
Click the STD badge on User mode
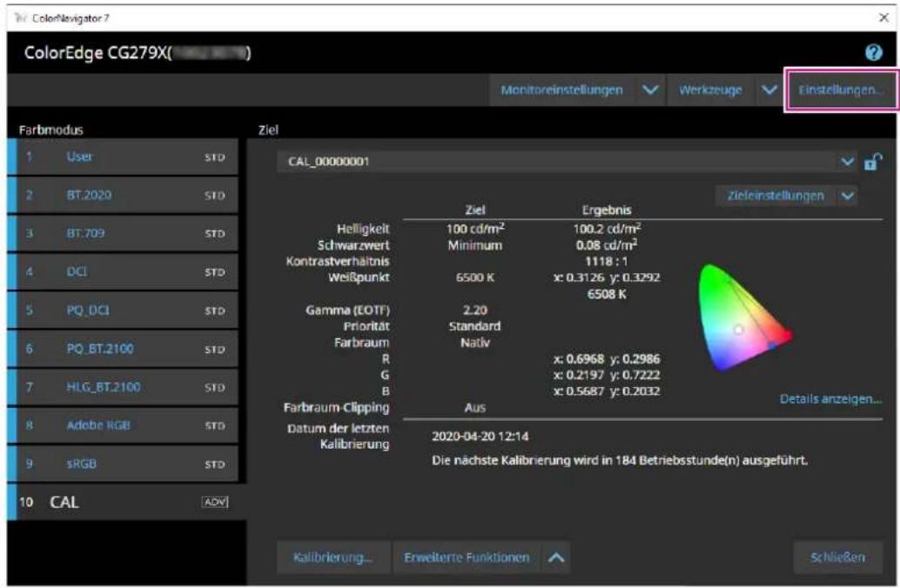tap(215, 157)
